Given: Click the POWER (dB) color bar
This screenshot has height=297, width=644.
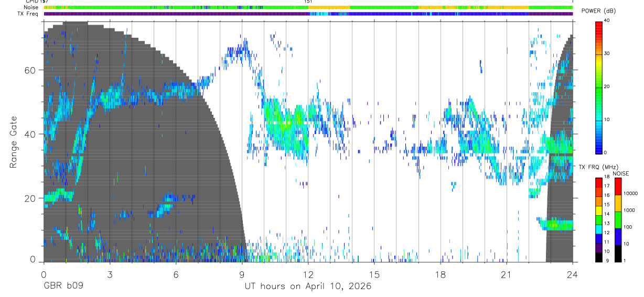Looking at the screenshot, I should click(x=599, y=87).
